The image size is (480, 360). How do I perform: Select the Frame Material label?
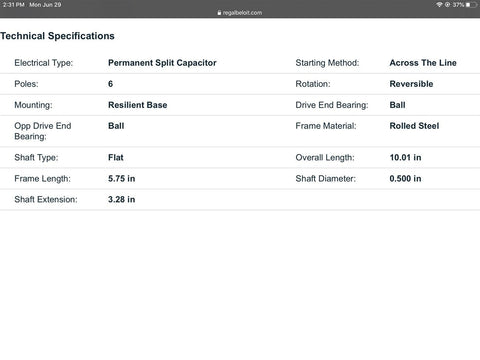coord(326,126)
